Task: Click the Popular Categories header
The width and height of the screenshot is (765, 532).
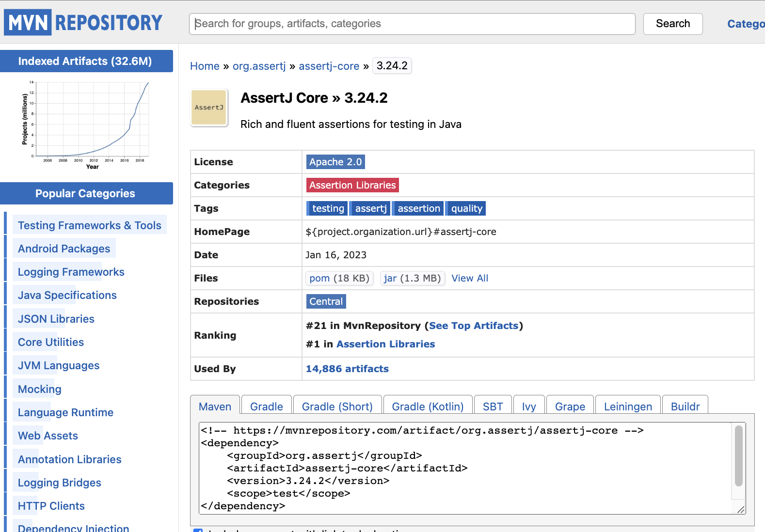Action: [85, 193]
